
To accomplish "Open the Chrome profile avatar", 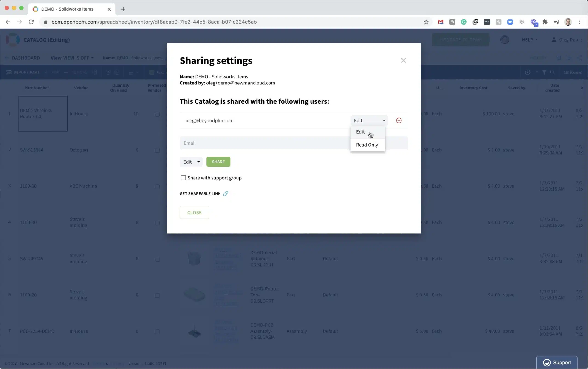I will point(568,22).
